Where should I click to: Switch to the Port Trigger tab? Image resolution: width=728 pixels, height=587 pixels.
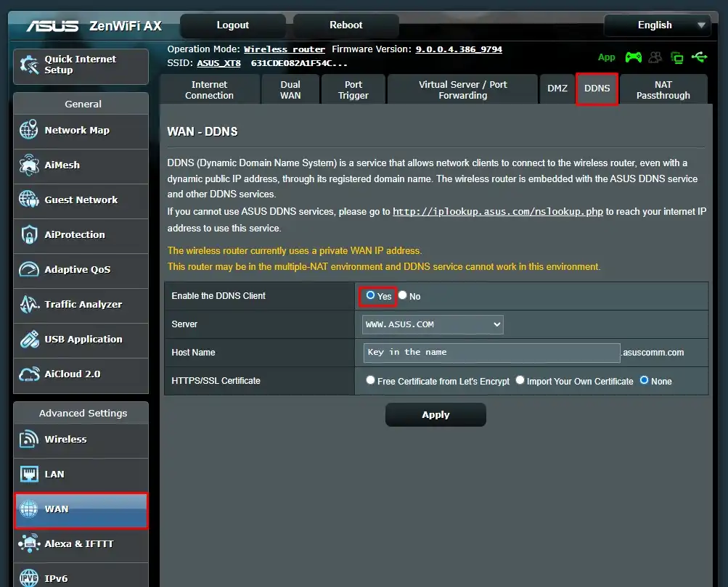353,90
